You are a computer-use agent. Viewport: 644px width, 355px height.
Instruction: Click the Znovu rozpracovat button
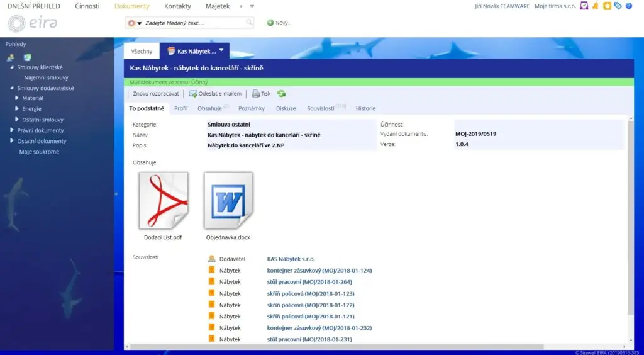[156, 94]
